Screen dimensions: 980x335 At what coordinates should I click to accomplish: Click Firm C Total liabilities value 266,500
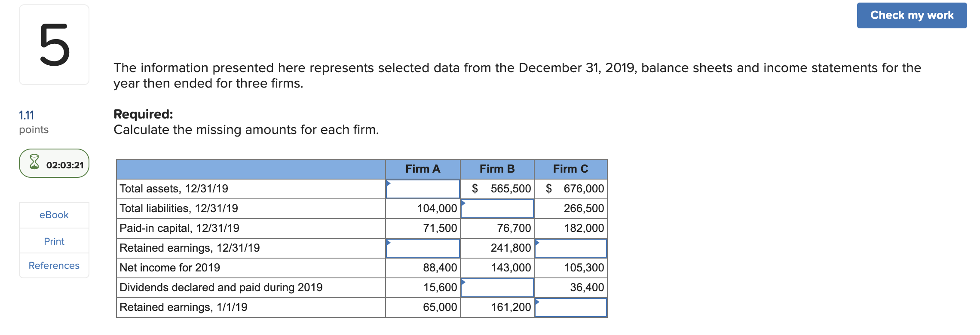tap(583, 208)
